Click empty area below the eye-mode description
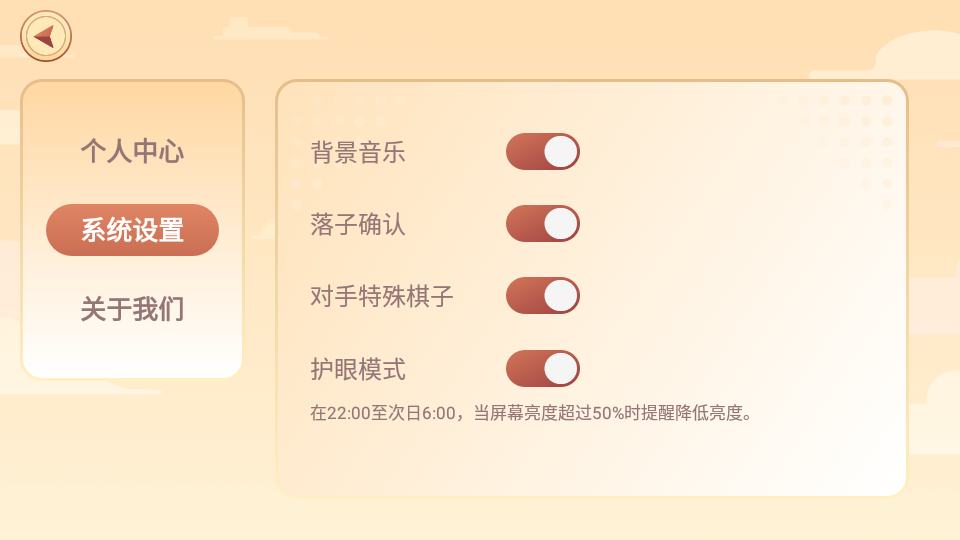The image size is (960, 540). (590, 460)
